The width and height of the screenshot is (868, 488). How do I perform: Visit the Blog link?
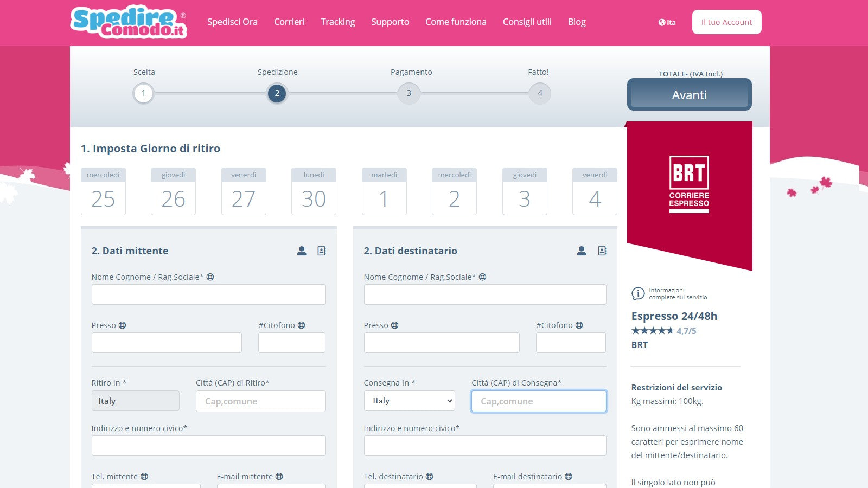tap(577, 22)
